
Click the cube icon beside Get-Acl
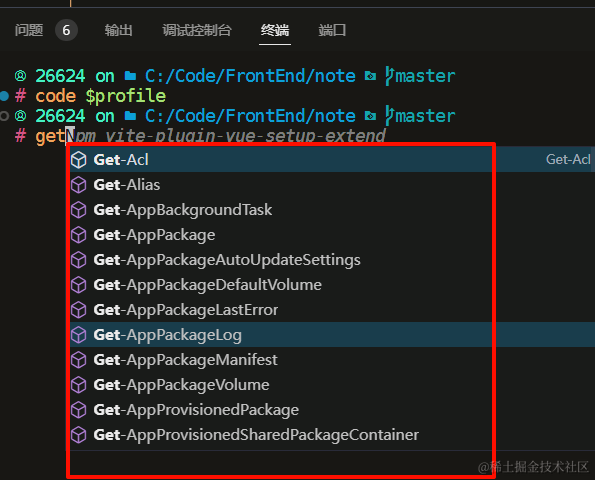click(x=79, y=160)
